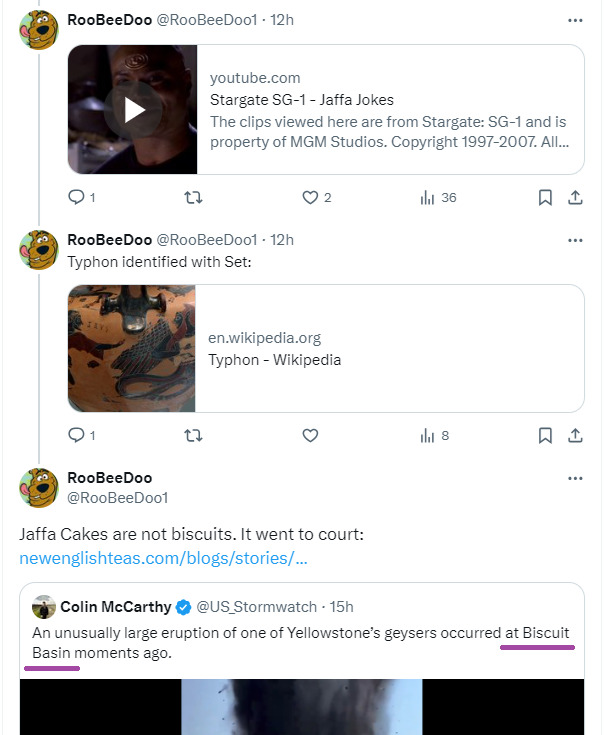Retweet the Typhon Wikipedia tweet
Viewport: 604px width, 735px height.
click(194, 435)
